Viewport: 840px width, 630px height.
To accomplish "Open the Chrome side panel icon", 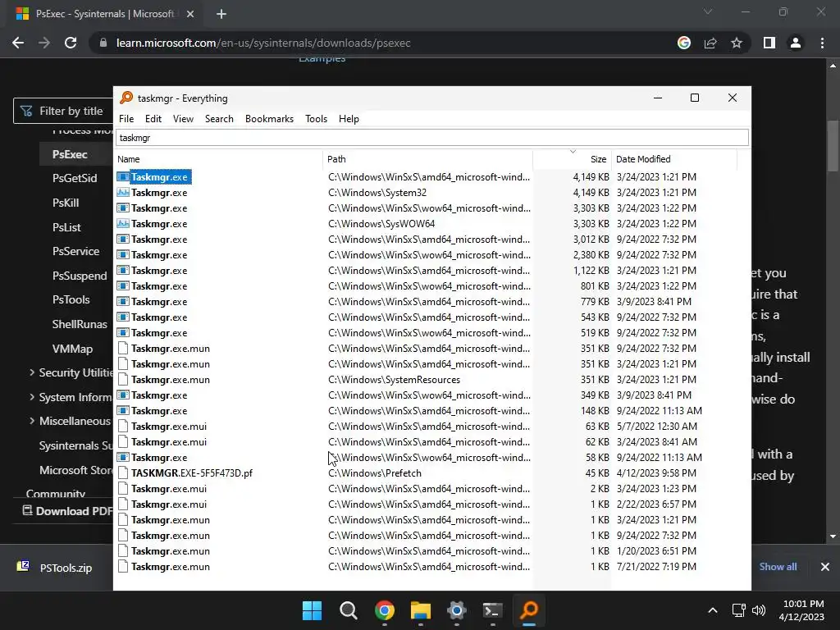I will tap(769, 43).
